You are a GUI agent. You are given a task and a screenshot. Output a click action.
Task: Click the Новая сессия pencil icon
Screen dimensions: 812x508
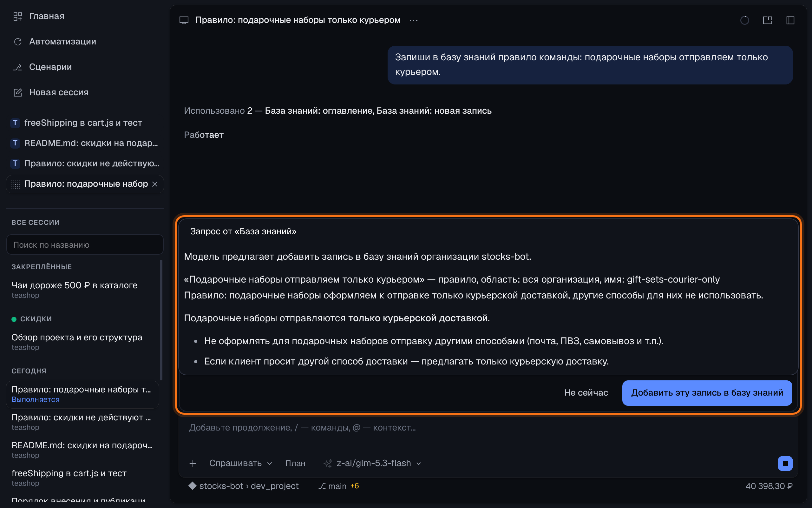pos(17,92)
